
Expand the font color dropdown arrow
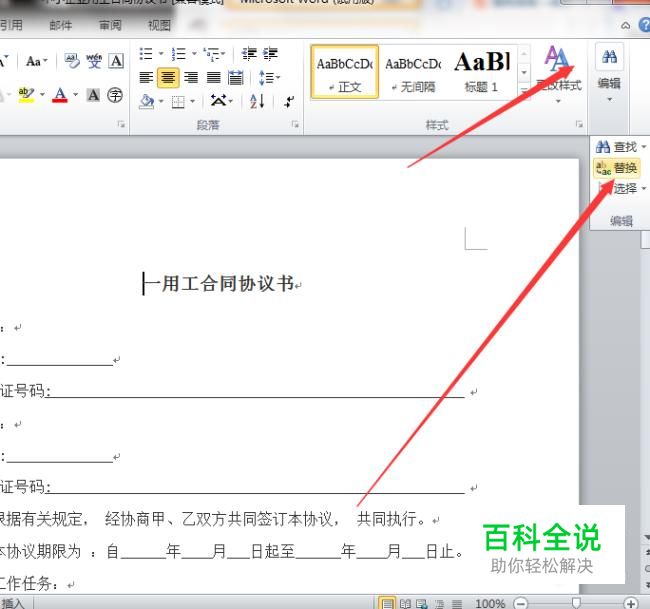pyautogui.click(x=75, y=95)
